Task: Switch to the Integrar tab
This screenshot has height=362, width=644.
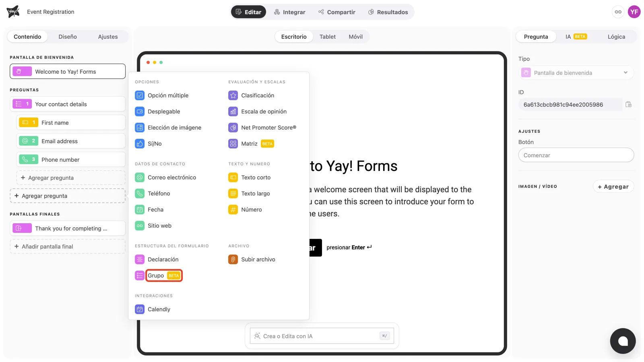Action: (290, 12)
